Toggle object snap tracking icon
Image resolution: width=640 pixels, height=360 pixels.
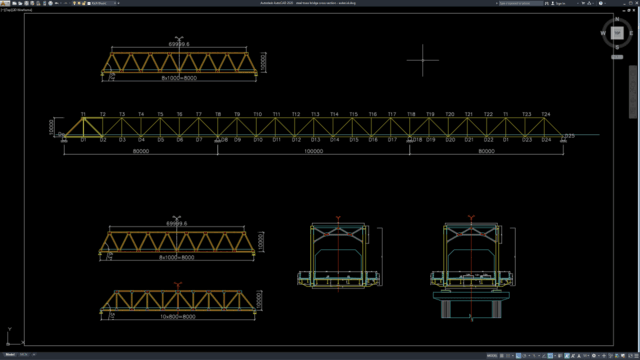tap(544, 356)
